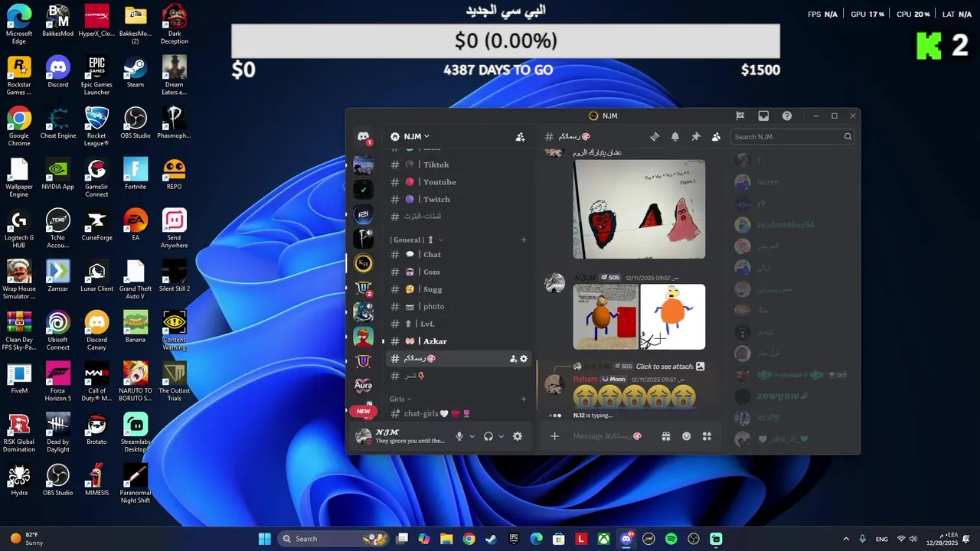
Task: Open emoji picker in message bar
Action: tap(687, 436)
